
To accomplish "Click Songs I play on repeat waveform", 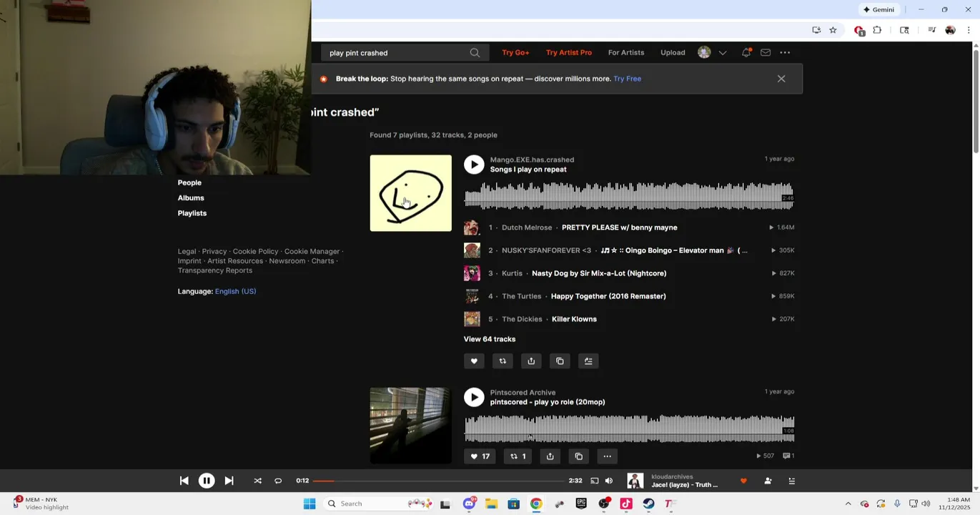I will click(x=629, y=196).
